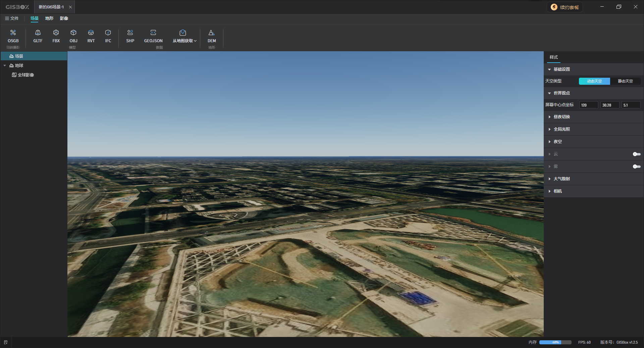The height and width of the screenshot is (348, 644).
Task: Close the 新的GIS场景-1 tab
Action: click(70, 7)
